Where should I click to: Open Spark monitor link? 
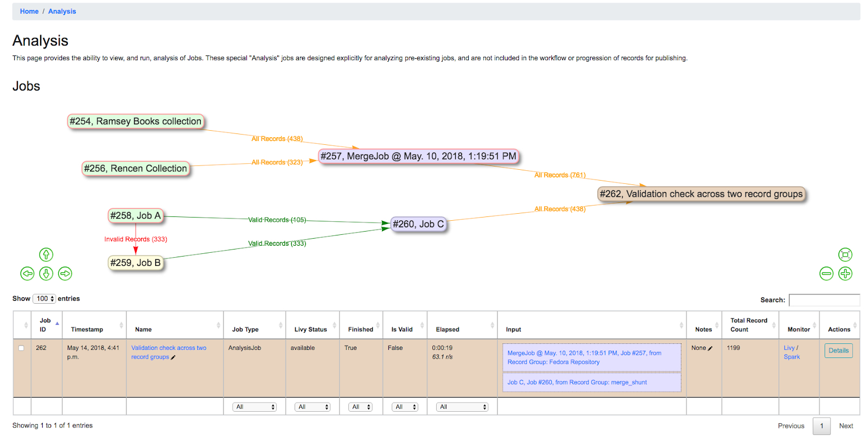click(x=792, y=357)
